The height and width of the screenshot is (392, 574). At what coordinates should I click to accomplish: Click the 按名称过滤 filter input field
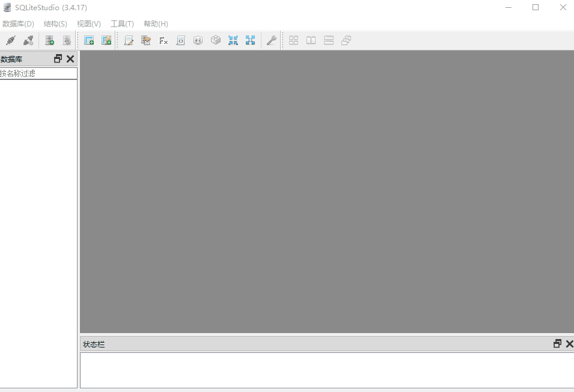click(x=38, y=73)
